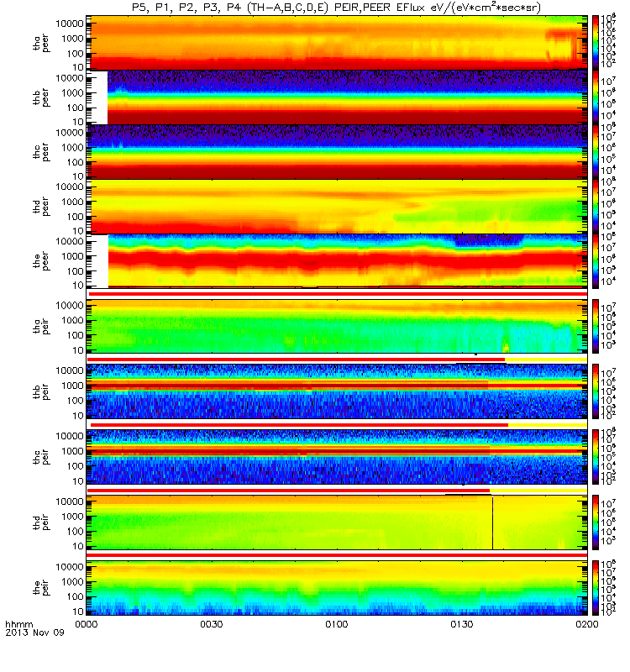Viewport: 630px width, 672px height.
Task: Click inside the thc peer spectrogram panel
Action: (337, 151)
